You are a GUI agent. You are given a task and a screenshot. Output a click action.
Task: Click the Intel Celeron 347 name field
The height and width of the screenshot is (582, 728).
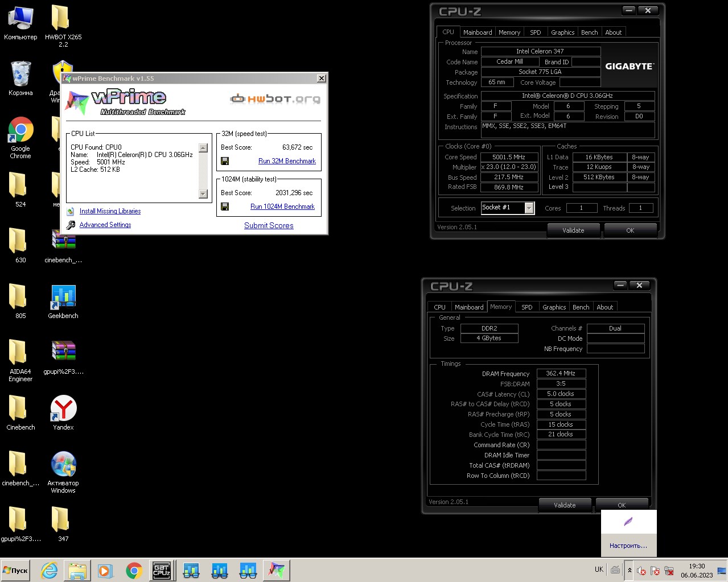click(540, 51)
